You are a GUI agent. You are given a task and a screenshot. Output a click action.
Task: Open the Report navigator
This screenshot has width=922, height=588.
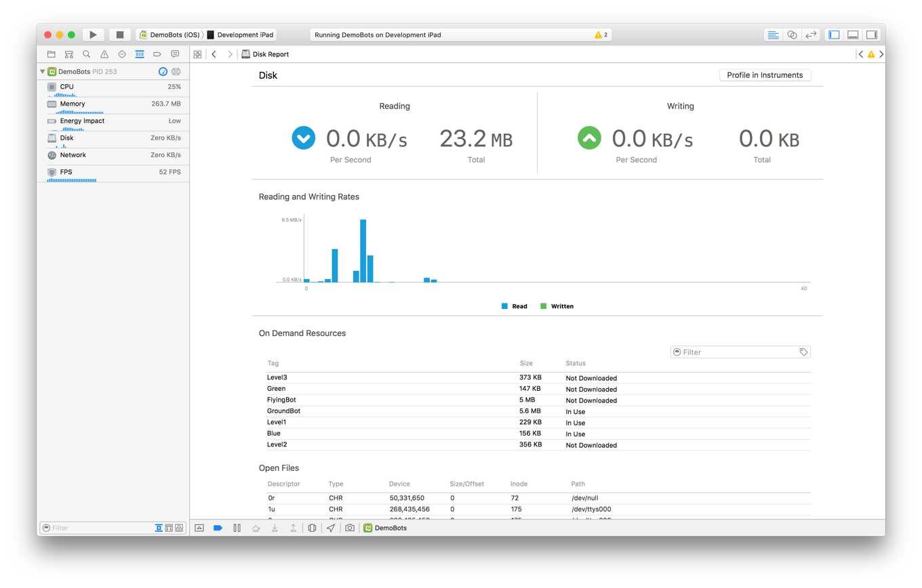coord(174,54)
